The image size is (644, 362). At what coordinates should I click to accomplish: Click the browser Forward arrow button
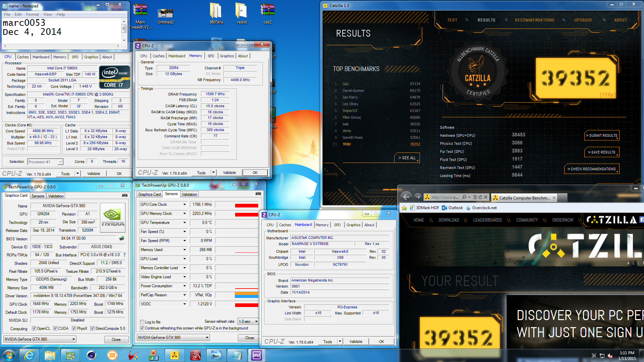[x=418, y=197]
